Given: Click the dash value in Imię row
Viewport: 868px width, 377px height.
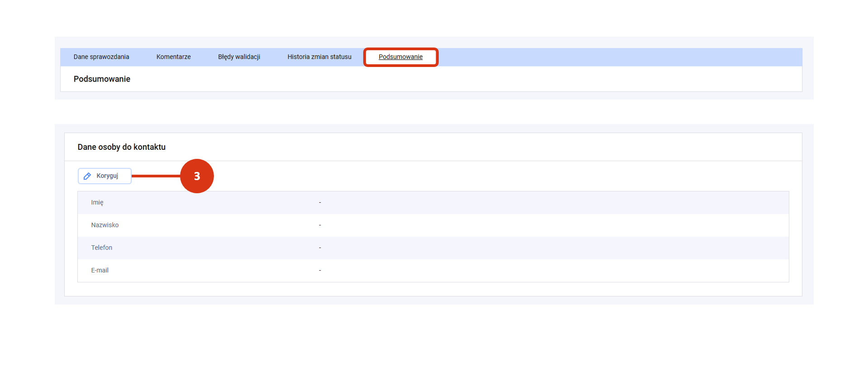Looking at the screenshot, I should point(320,202).
